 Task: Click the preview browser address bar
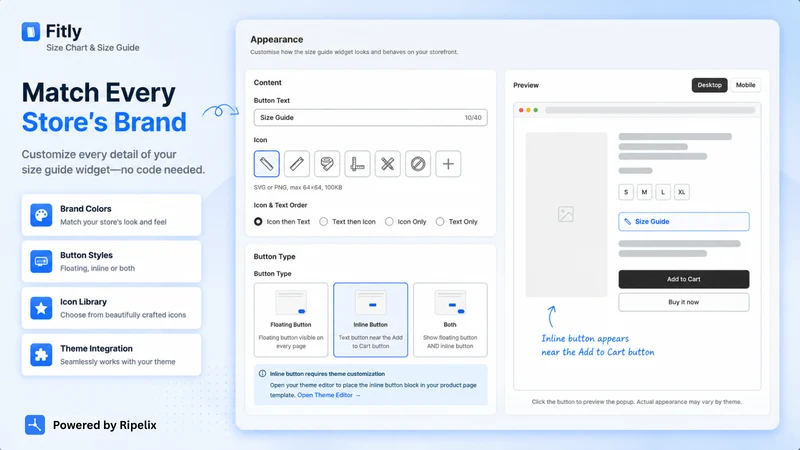point(650,110)
